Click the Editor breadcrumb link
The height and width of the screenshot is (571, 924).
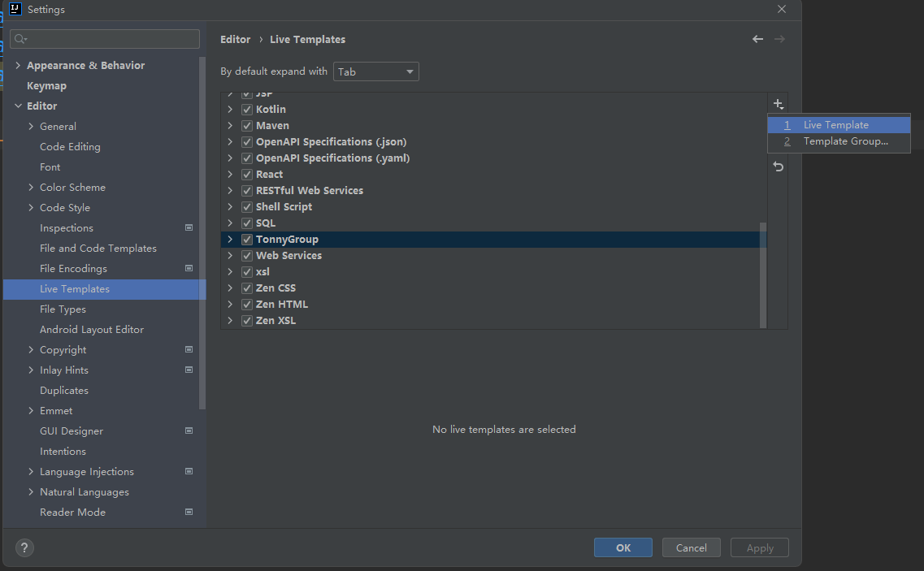(x=235, y=40)
